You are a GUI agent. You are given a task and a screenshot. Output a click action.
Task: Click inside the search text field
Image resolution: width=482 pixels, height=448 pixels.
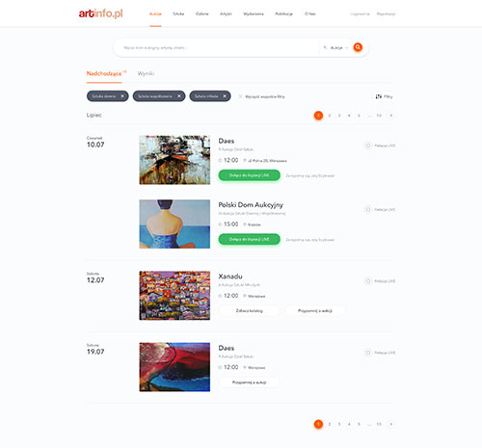pyautogui.click(x=219, y=47)
